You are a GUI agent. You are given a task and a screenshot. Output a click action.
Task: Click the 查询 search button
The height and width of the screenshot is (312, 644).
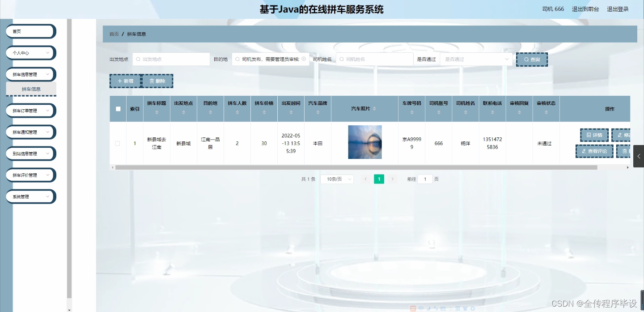click(532, 60)
